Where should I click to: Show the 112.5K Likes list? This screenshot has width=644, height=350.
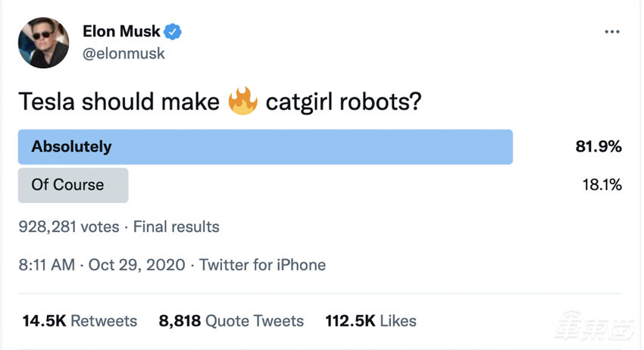[370, 320]
